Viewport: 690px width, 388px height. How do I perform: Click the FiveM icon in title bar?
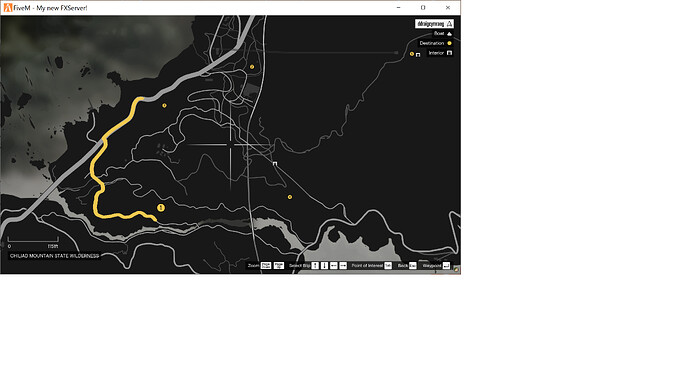point(8,7)
